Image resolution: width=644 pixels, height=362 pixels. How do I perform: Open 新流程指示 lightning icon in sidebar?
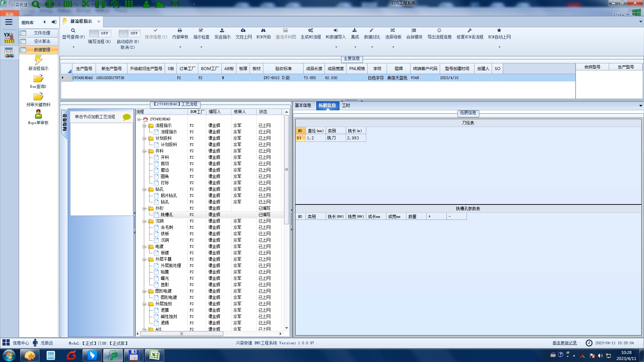click(x=38, y=60)
